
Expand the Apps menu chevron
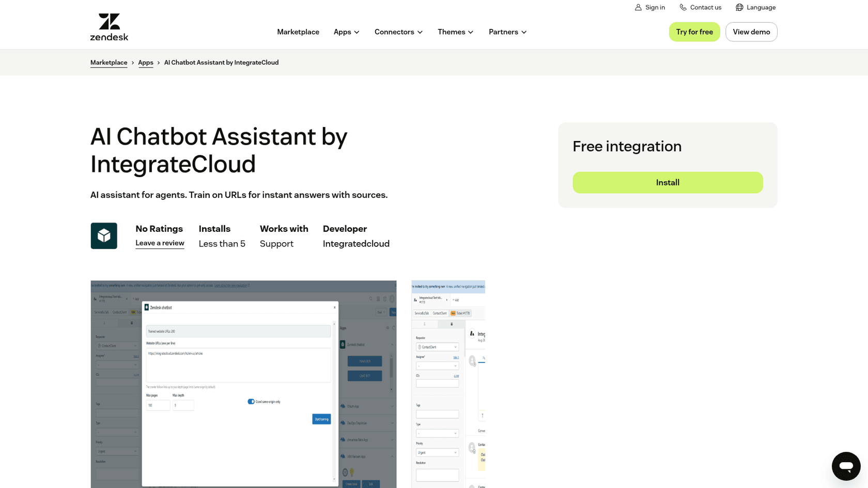(x=357, y=32)
